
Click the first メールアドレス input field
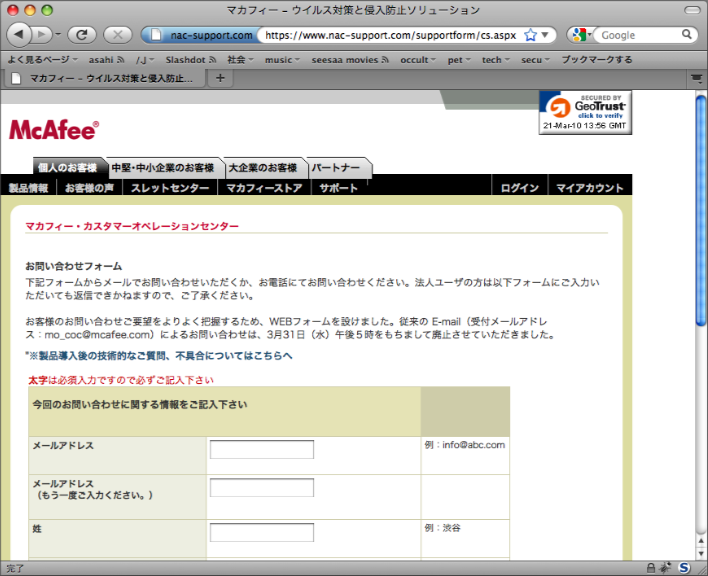click(262, 450)
